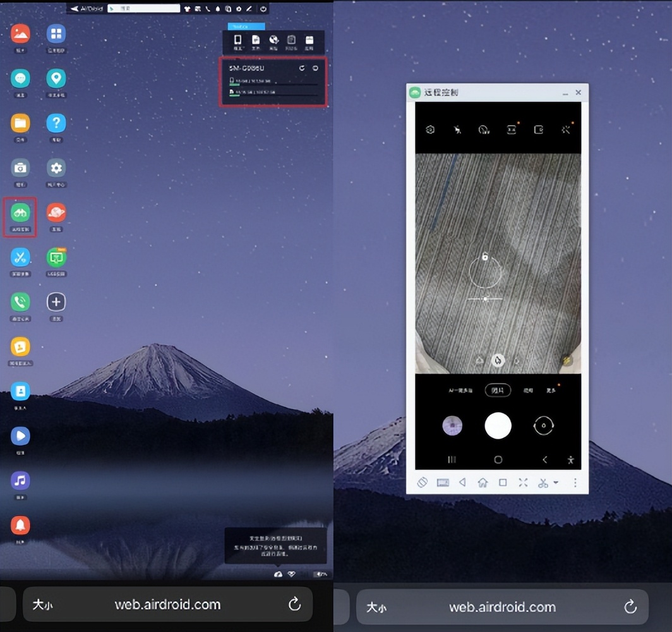The width and height of the screenshot is (672, 632).
Task: Click web.airdroid.com URL in left address bar
Action: point(167,605)
